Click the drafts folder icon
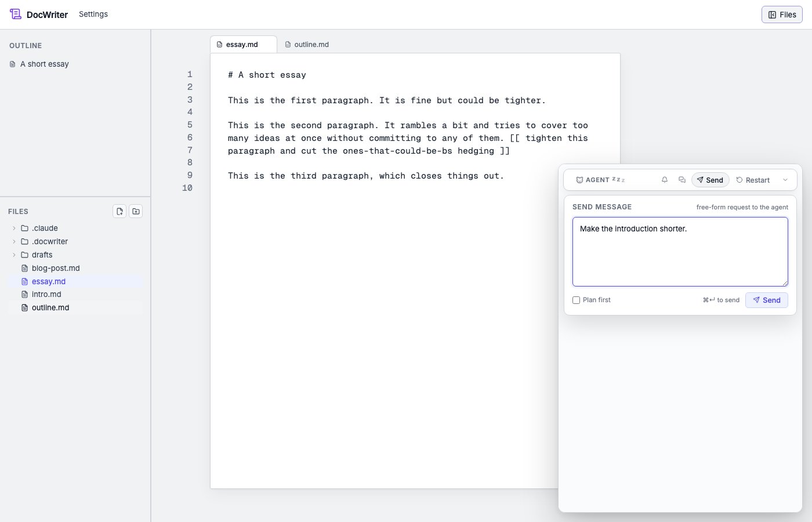812x522 pixels. 24,255
